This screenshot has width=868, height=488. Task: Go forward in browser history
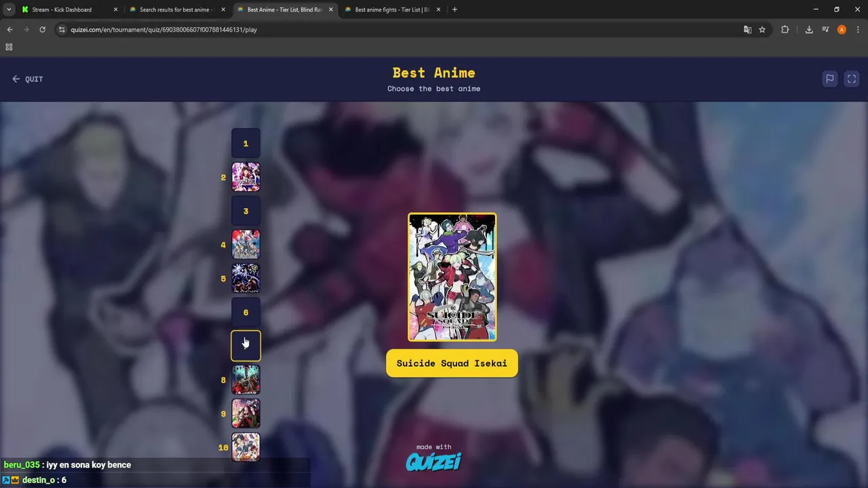[26, 30]
